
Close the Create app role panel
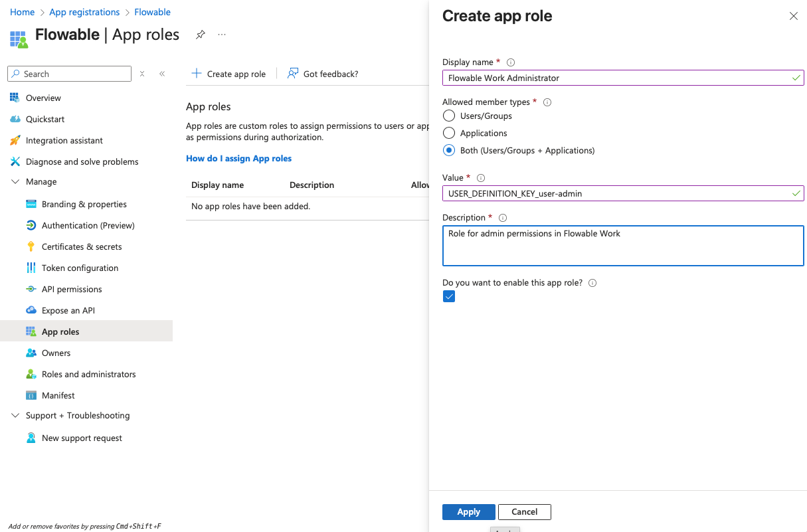tap(793, 16)
